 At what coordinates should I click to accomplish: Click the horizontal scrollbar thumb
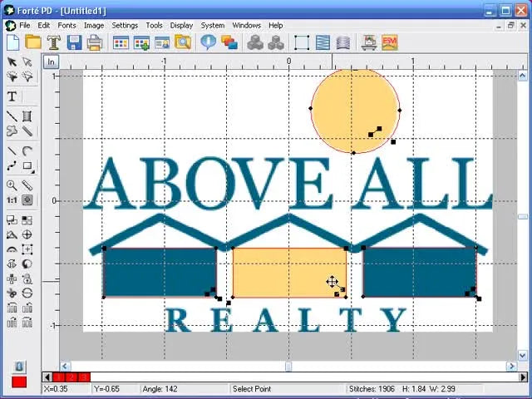(288, 366)
